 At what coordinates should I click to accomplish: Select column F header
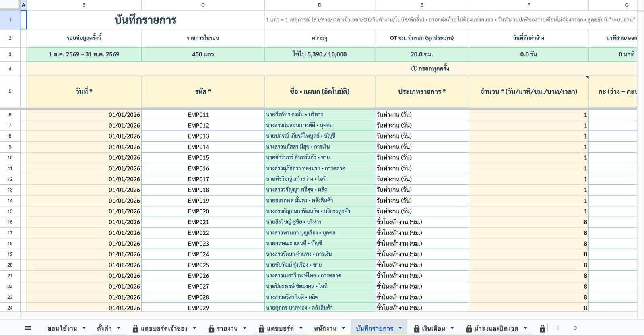click(529, 5)
